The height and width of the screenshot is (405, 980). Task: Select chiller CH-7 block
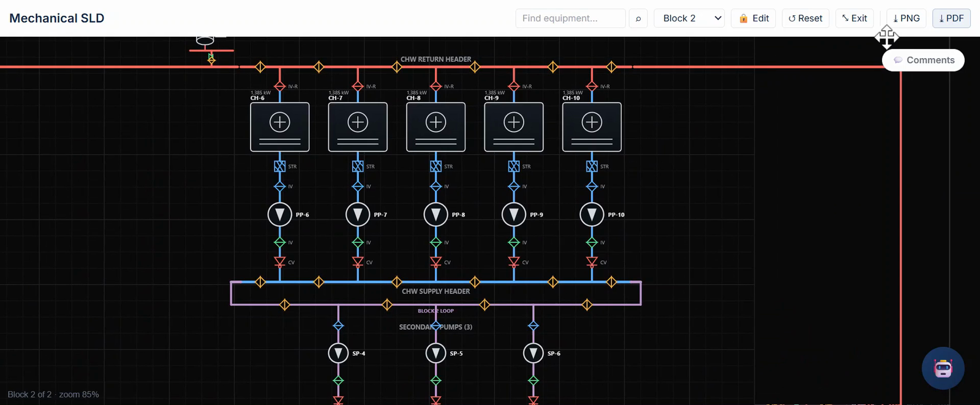point(358,127)
